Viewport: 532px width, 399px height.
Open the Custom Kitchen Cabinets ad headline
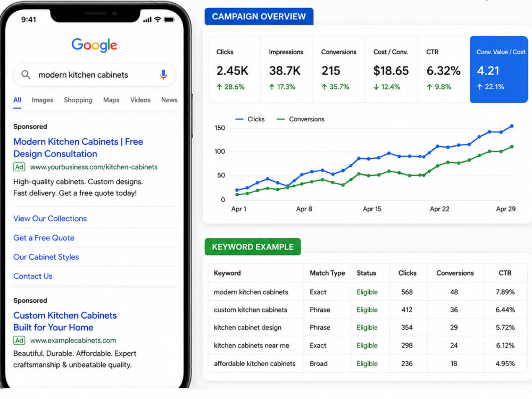click(65, 321)
